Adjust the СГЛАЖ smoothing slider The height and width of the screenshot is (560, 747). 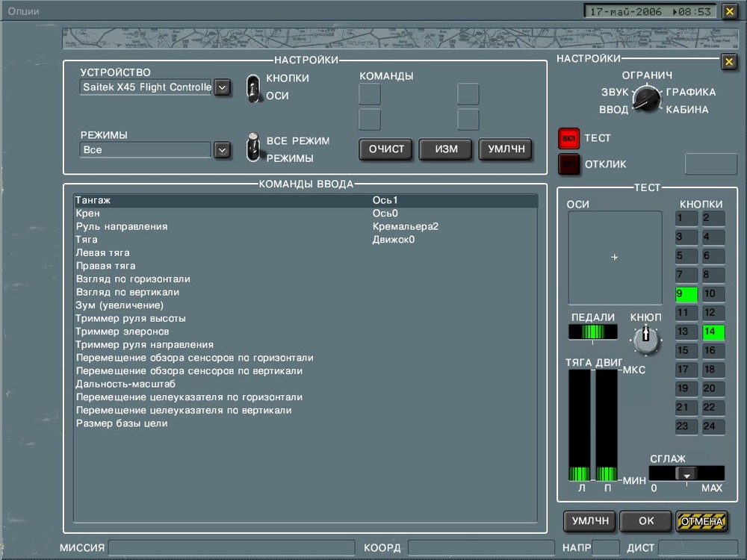[687, 473]
